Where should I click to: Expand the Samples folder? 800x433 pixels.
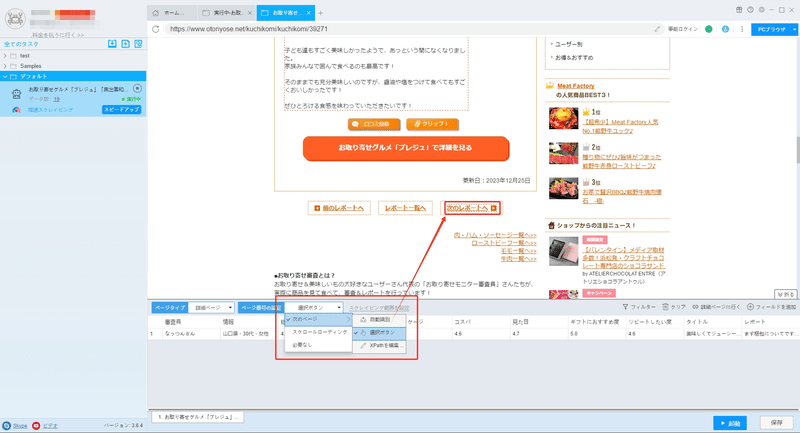(5, 66)
